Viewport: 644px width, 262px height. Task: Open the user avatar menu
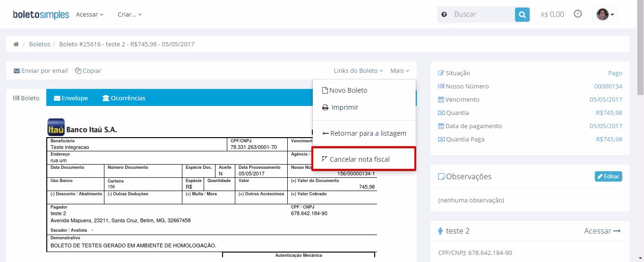click(x=605, y=15)
